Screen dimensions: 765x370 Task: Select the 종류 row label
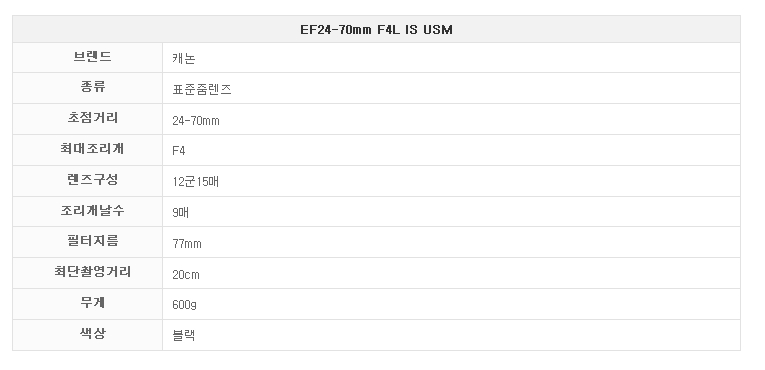click(x=93, y=88)
